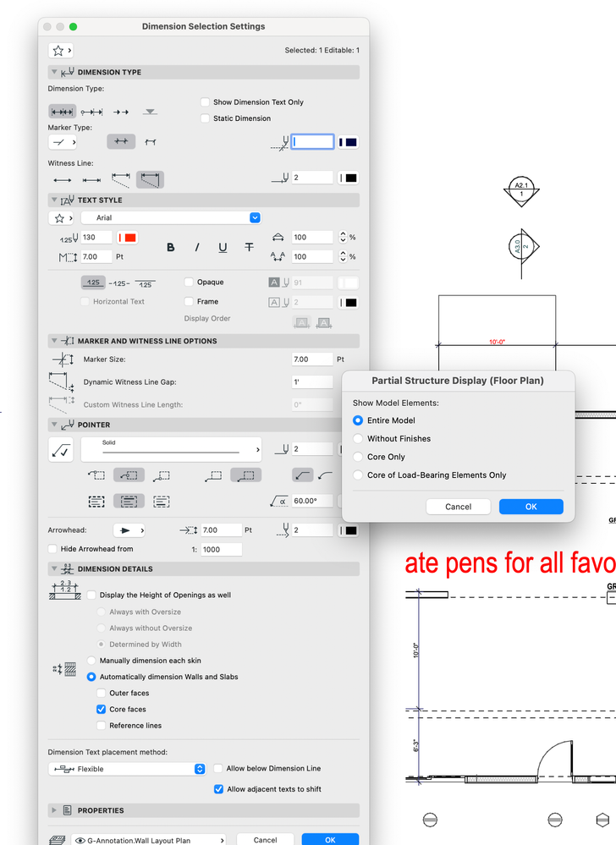This screenshot has height=845, width=616.
Task: Collapse the DIMENSION TYPE section
Action: pyautogui.click(x=54, y=72)
